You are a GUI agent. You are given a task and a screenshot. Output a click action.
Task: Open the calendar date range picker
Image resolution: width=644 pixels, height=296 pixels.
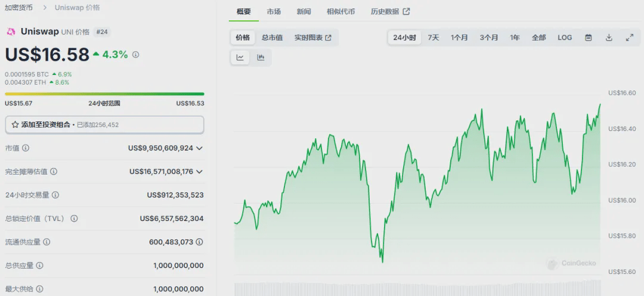(x=588, y=38)
